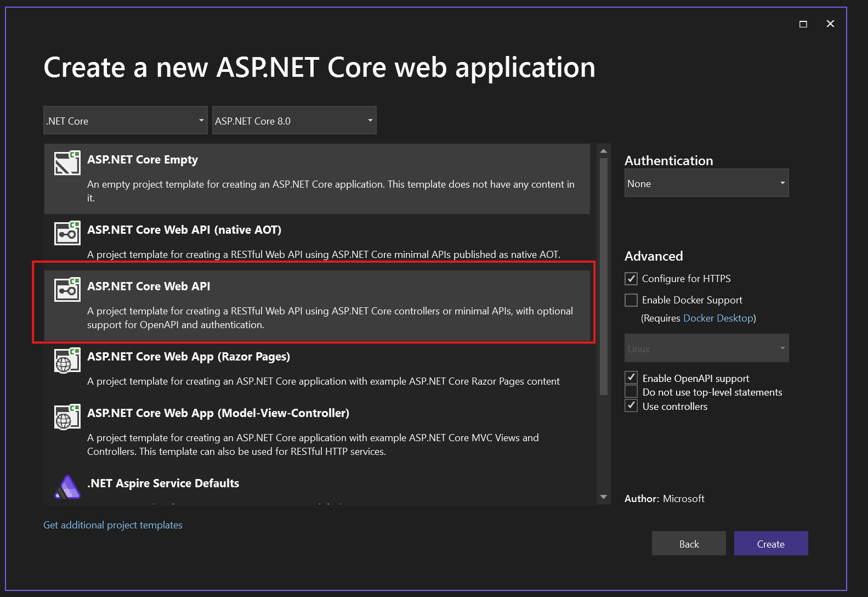Enable Docker Support checkbox
The height and width of the screenshot is (597, 868).
pos(631,300)
